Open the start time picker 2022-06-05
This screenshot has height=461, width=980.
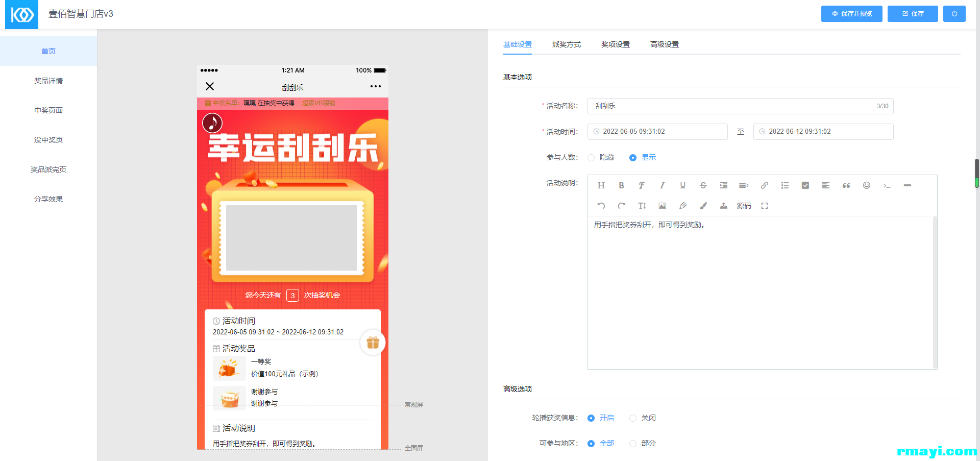[657, 132]
